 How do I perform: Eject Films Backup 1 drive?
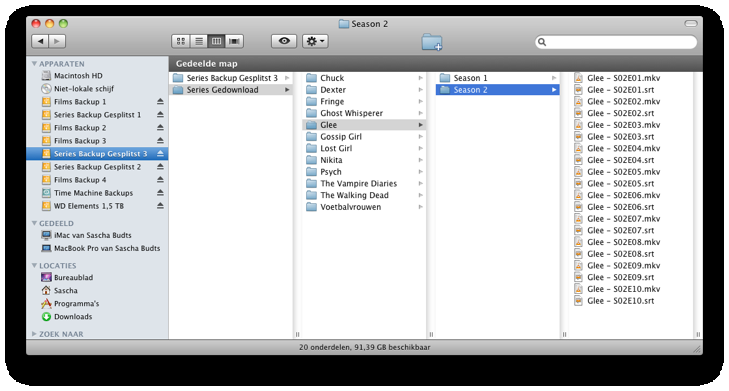coord(160,102)
